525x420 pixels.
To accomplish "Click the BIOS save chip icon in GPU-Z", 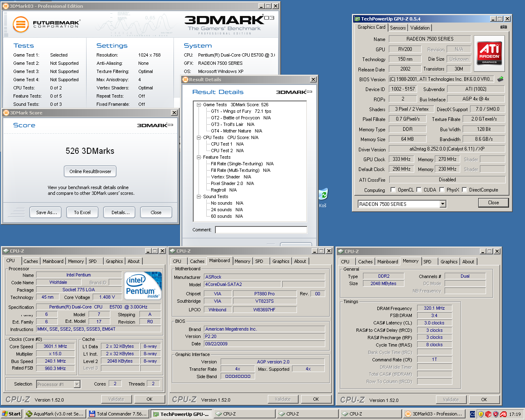I will [500, 79].
